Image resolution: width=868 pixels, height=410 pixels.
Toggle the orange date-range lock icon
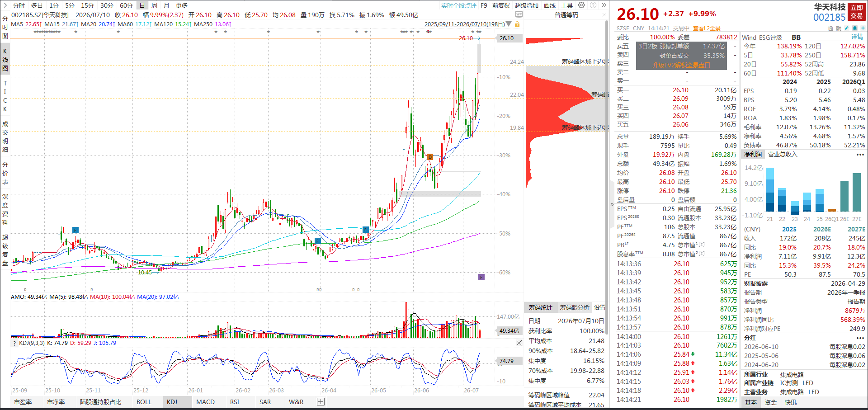[x=517, y=24]
